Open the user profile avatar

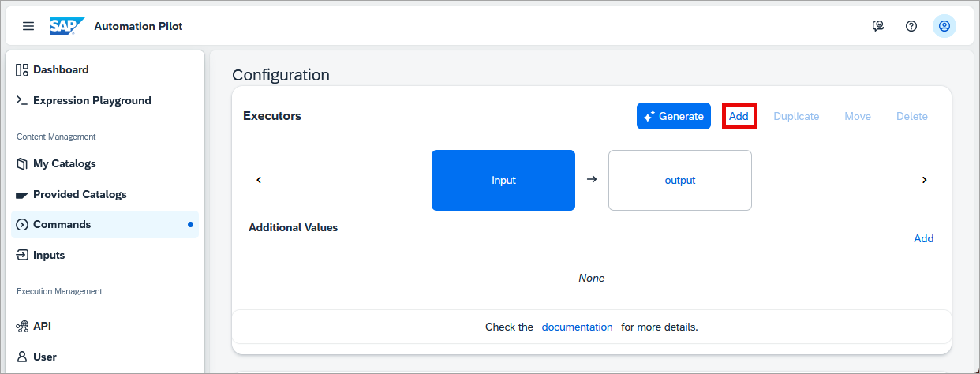click(944, 26)
